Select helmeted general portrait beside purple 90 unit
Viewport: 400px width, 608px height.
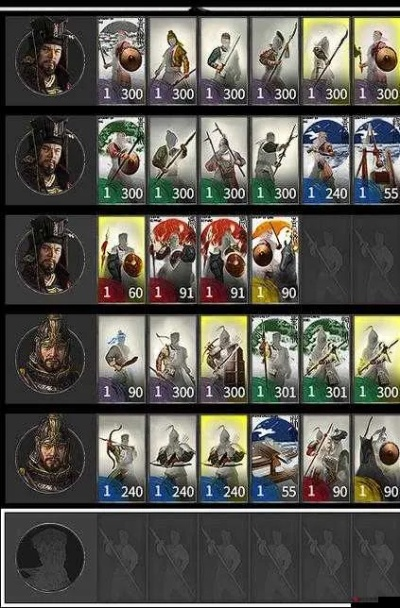tap(50, 357)
